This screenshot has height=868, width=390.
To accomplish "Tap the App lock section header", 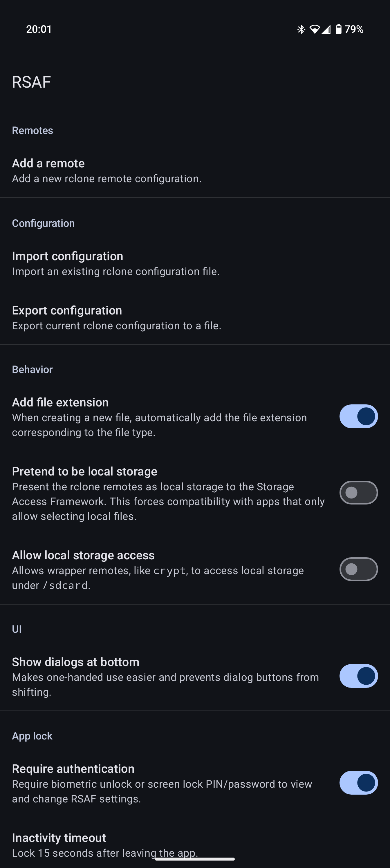I will (32, 736).
